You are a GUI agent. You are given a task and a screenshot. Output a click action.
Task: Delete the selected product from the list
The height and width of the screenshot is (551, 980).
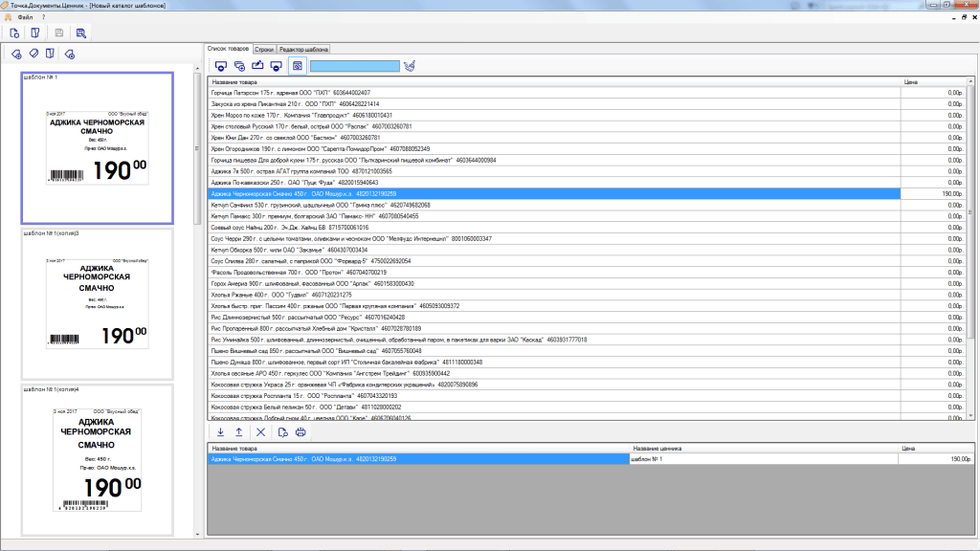(276, 66)
